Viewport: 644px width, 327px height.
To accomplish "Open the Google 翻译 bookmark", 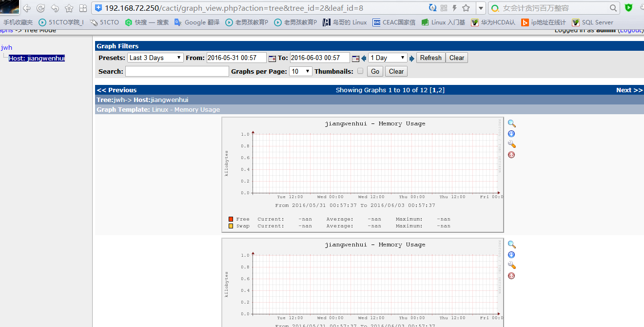I will (197, 22).
